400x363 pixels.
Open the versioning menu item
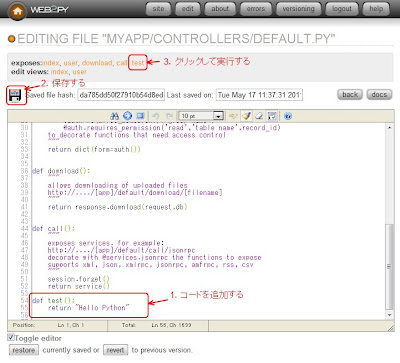[x=298, y=9]
